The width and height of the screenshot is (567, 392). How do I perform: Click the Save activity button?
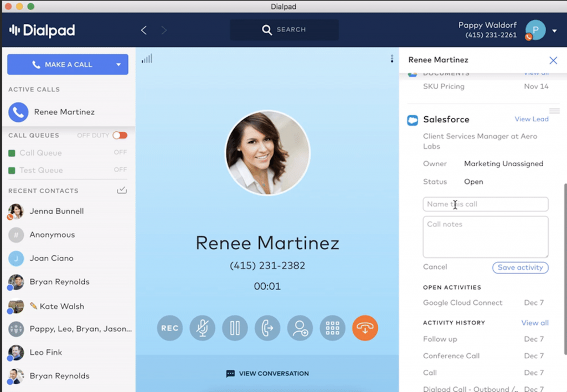pyautogui.click(x=520, y=267)
